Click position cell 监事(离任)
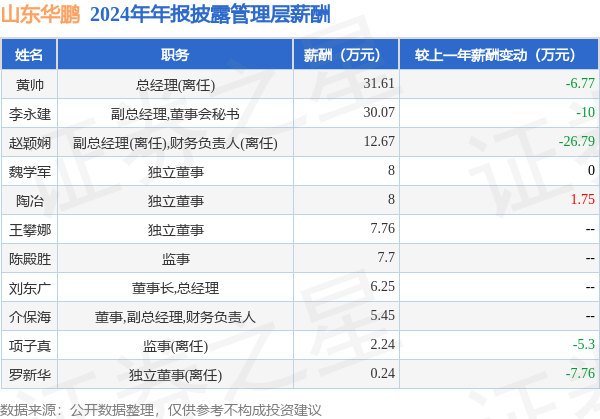This screenshot has height=419, width=600. (x=175, y=346)
